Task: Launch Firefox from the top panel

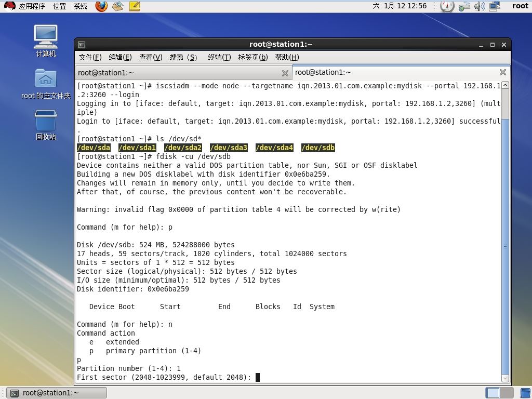Action: pos(101,6)
